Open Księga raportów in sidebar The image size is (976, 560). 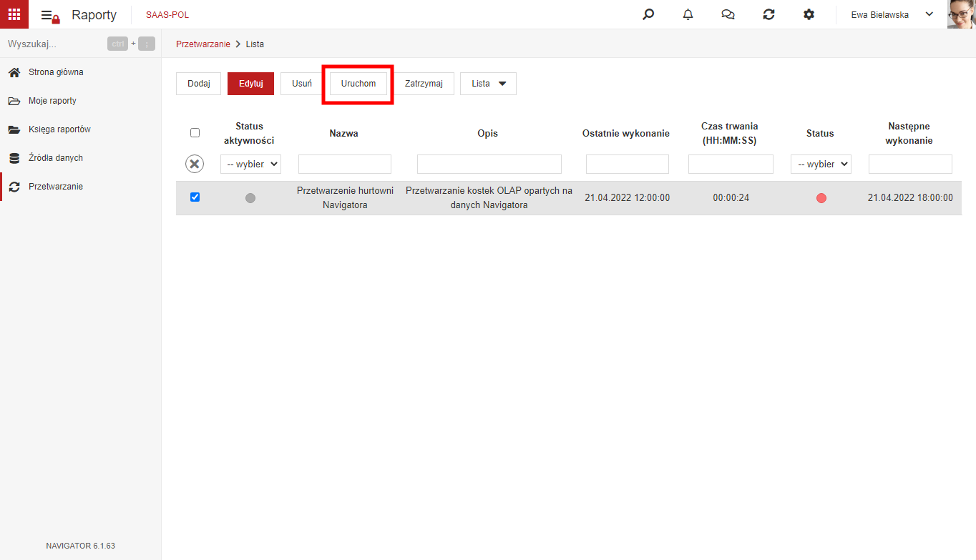(x=59, y=129)
